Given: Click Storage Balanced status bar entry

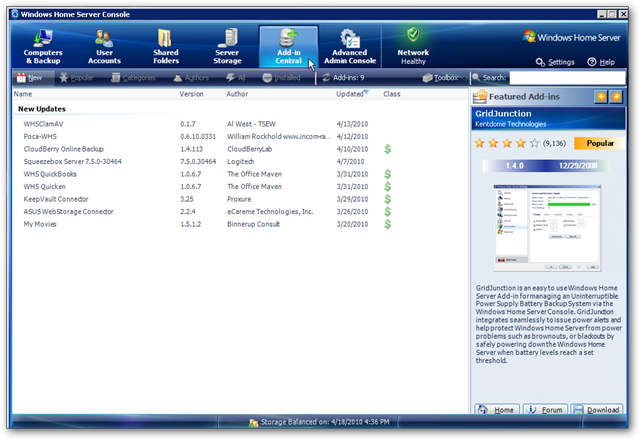Looking at the screenshot, I should pyautogui.click(x=319, y=422).
